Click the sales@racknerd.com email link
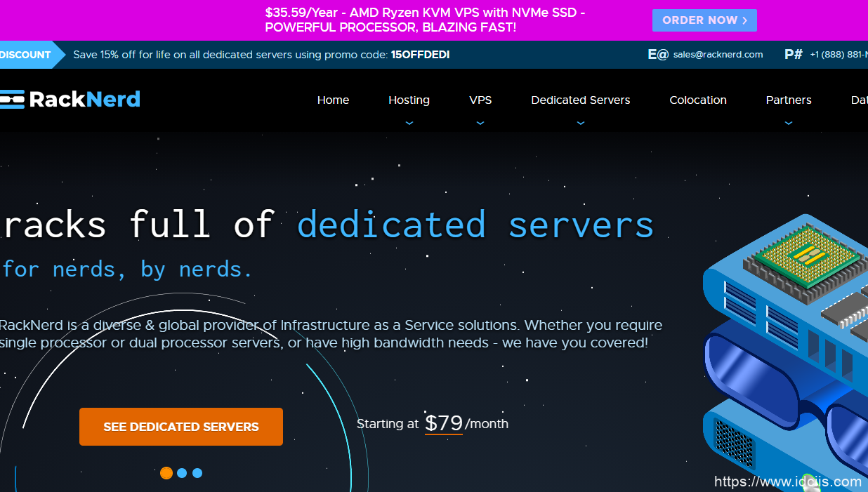 click(x=718, y=55)
